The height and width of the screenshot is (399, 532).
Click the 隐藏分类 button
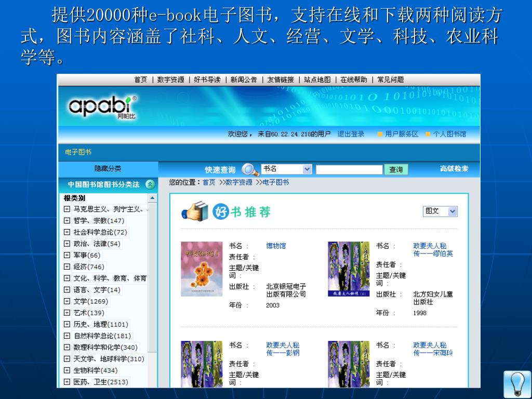pos(108,169)
